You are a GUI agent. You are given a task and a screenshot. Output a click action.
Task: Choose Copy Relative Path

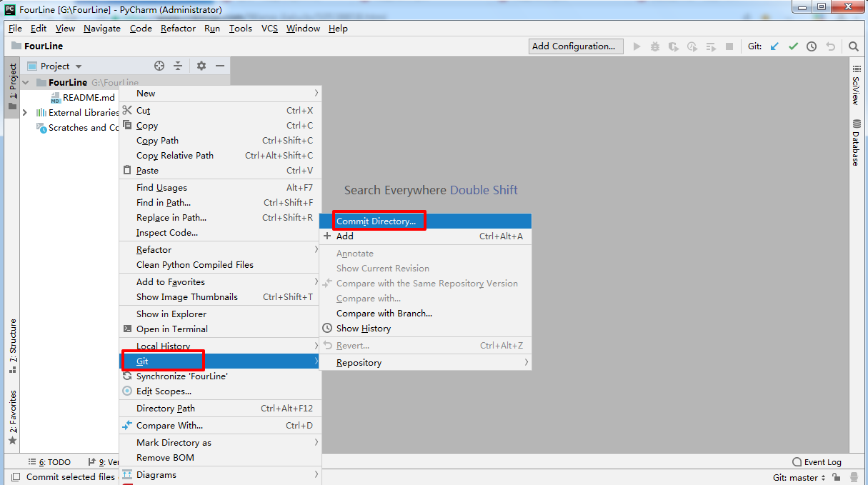tap(220, 156)
